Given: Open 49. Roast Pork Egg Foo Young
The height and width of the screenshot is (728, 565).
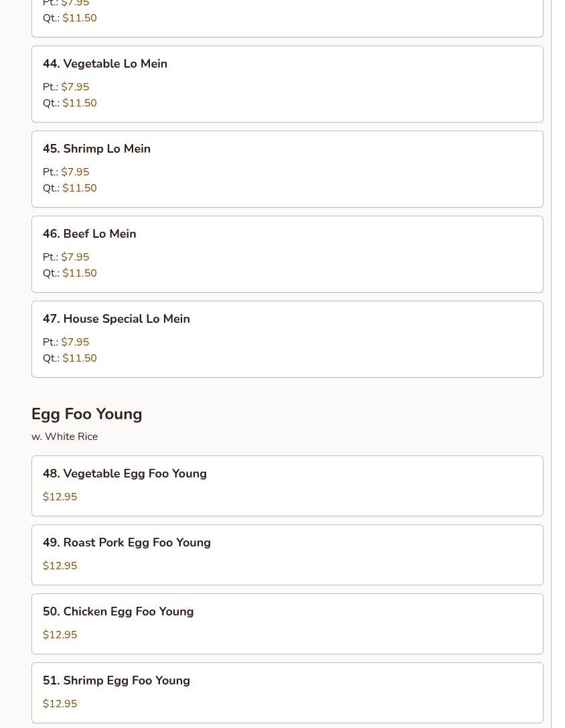Looking at the screenshot, I should 127,542.
